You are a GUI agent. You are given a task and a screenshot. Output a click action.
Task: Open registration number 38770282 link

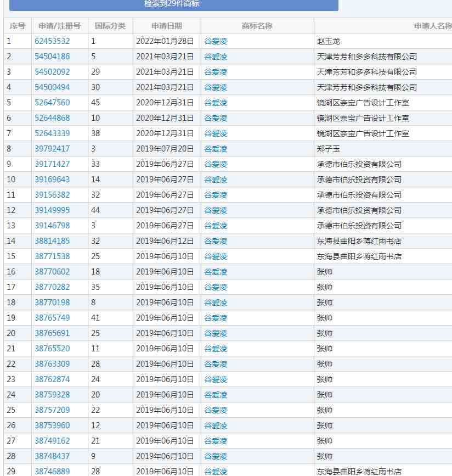[x=52, y=287]
